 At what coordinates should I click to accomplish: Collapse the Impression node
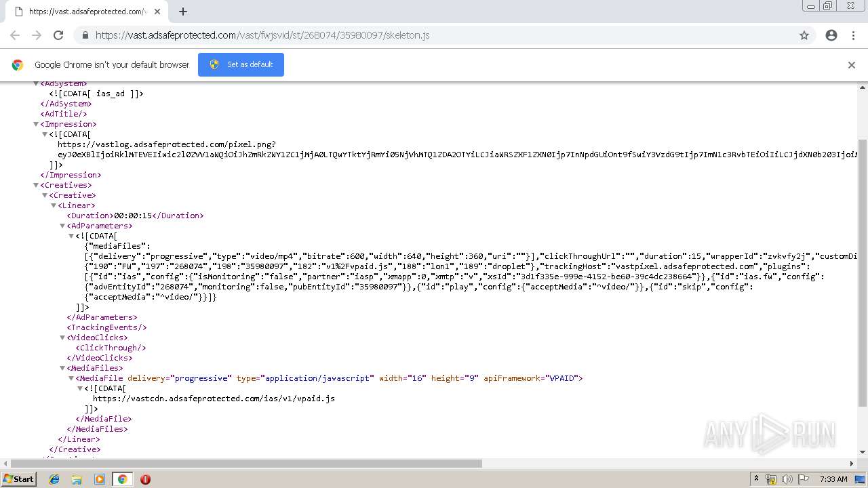[36, 124]
